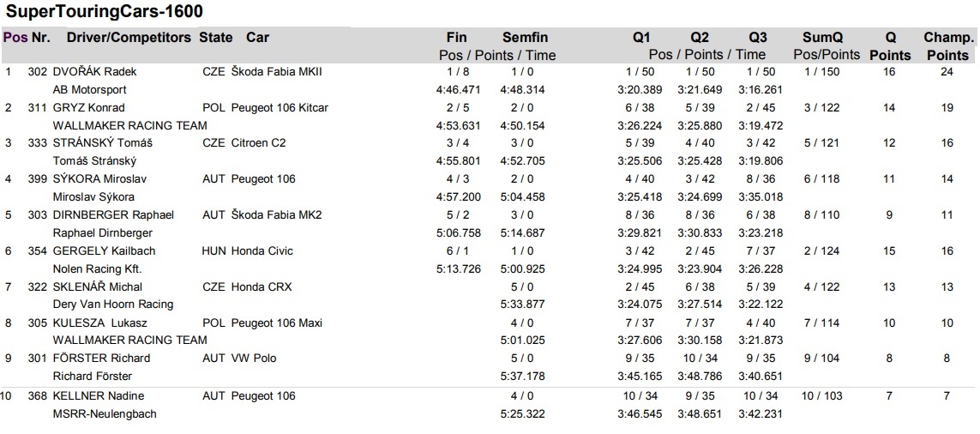Click the SuperTouringCars-1600 title
Viewport: 980px width, 434px height.
coord(104,11)
